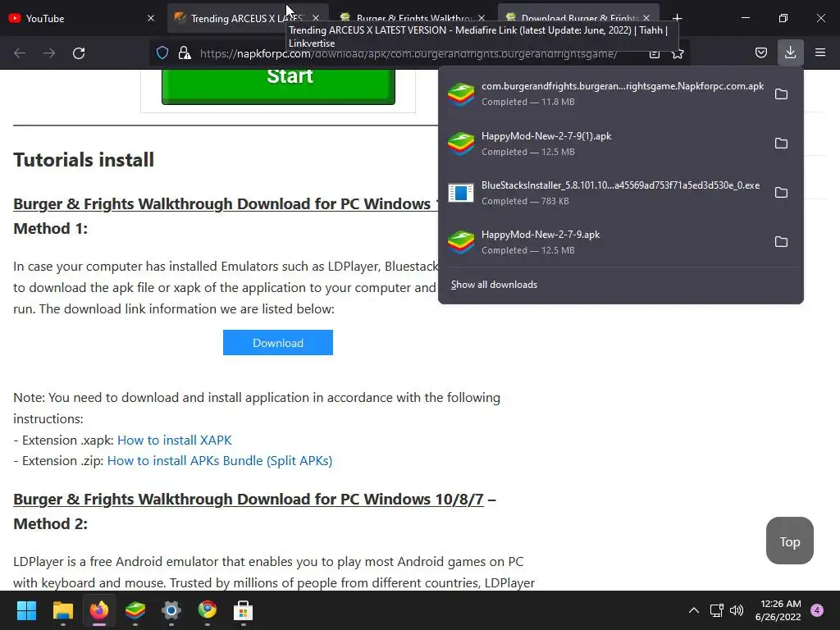Show site security padlock info
The width and height of the screenshot is (840, 630).
tap(185, 52)
